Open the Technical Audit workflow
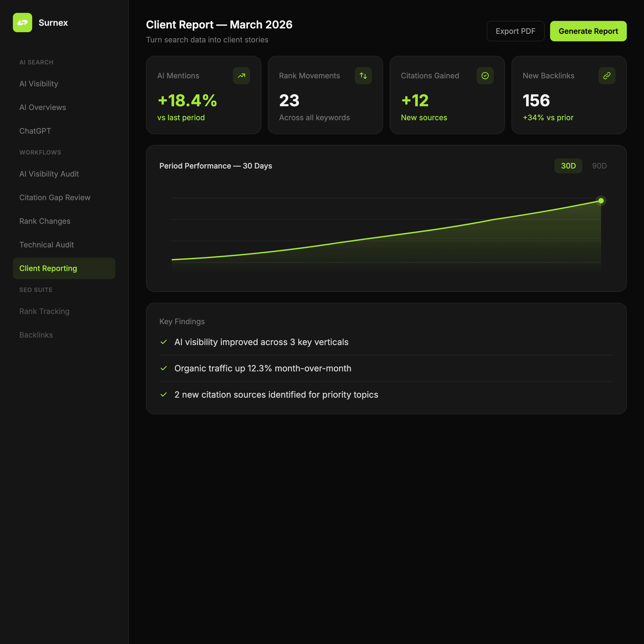 point(46,245)
